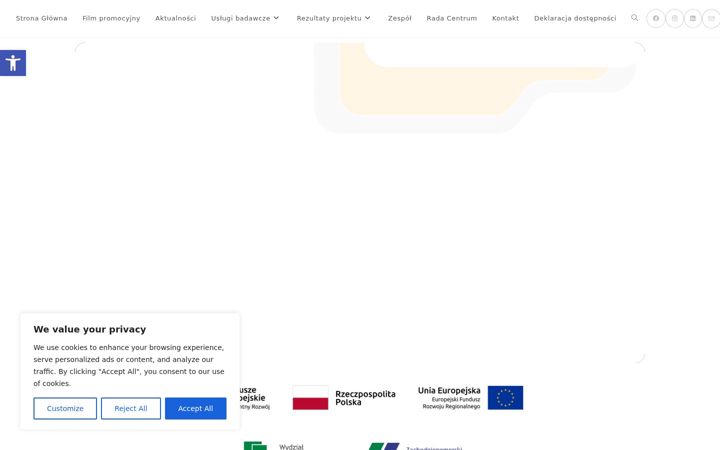This screenshot has height=450, width=720.
Task: Open the accessibility tools widget
Action: pyautogui.click(x=13, y=63)
